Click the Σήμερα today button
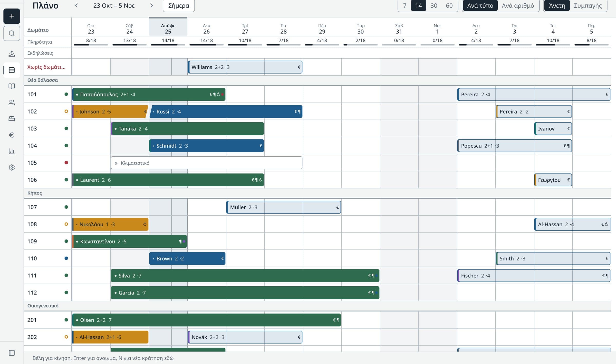 (179, 6)
